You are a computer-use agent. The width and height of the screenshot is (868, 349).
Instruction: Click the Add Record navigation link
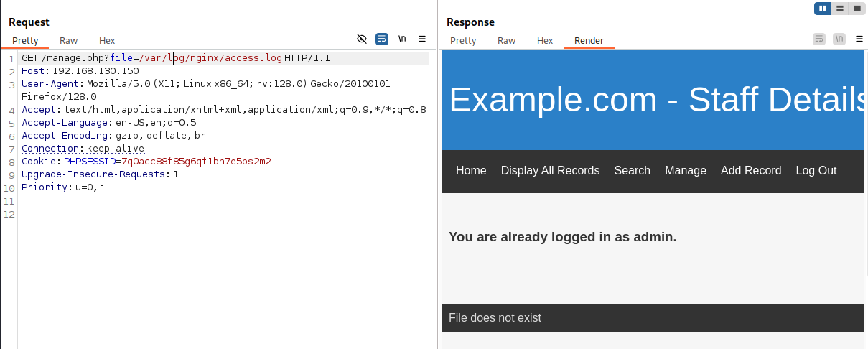tap(751, 171)
